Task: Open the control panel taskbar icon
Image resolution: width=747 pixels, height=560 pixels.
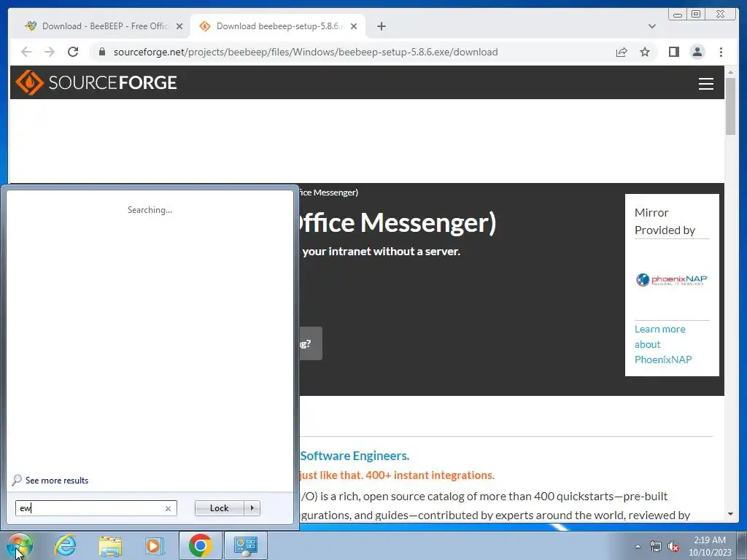Action: (x=245, y=545)
